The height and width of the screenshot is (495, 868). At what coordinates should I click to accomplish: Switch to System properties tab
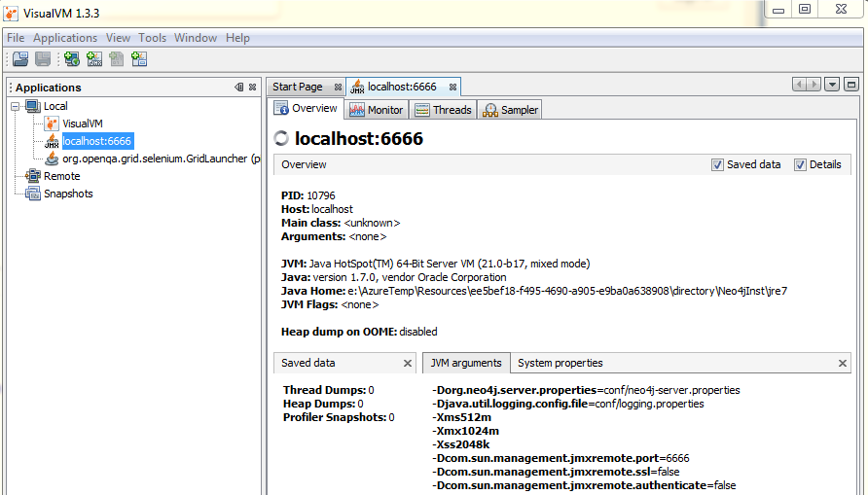[x=560, y=363]
